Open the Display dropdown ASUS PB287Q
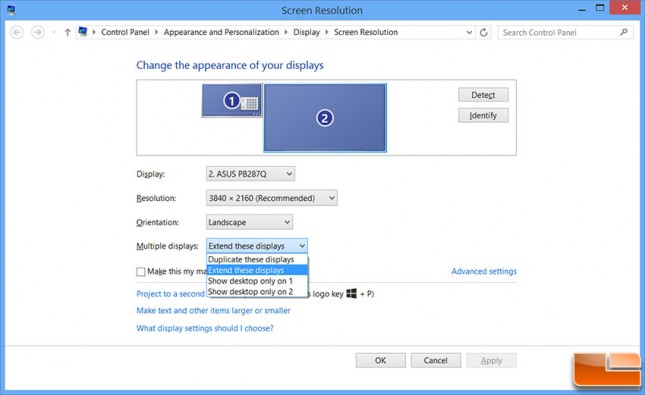 [250, 174]
